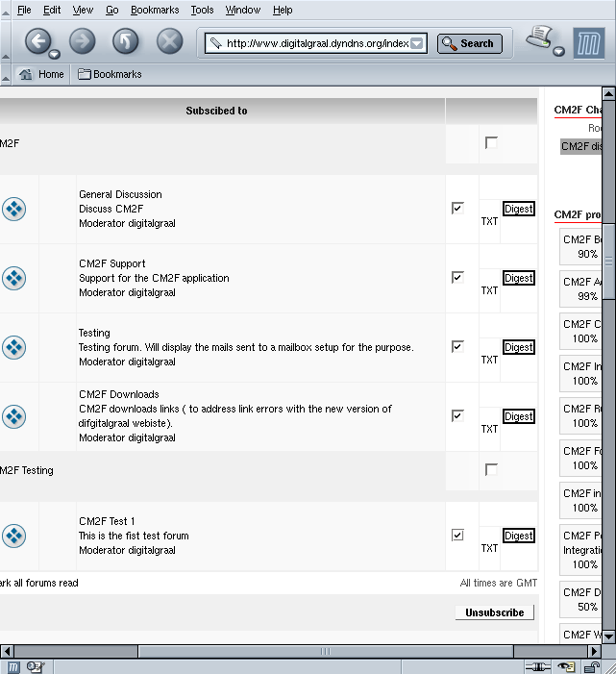Image resolution: width=616 pixels, height=674 pixels.
Task: Click Digest button for CM2F Downloads
Action: [519, 416]
